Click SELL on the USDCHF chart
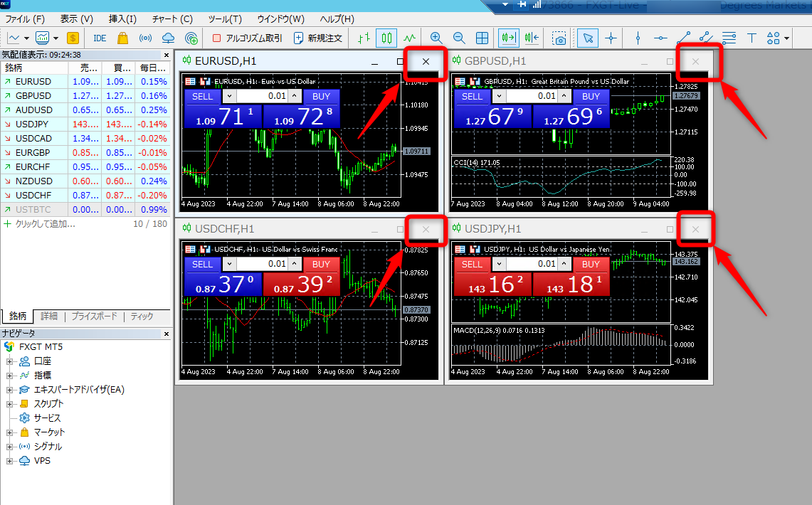The image size is (812, 505). (x=203, y=265)
